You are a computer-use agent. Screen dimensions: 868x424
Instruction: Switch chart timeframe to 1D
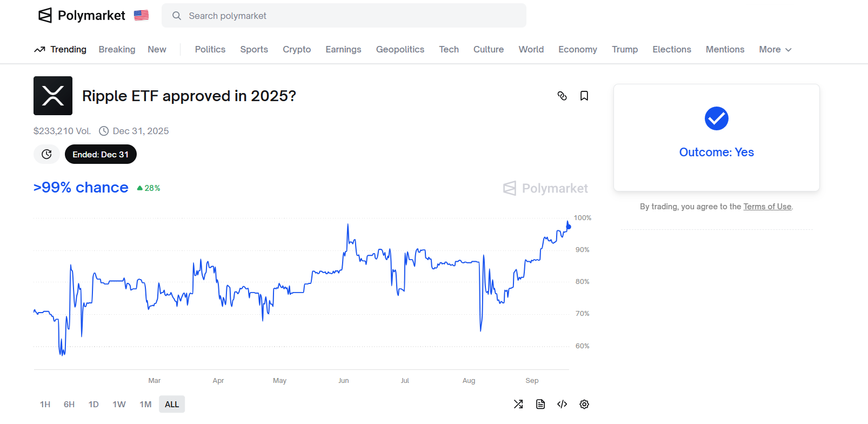tap(93, 404)
